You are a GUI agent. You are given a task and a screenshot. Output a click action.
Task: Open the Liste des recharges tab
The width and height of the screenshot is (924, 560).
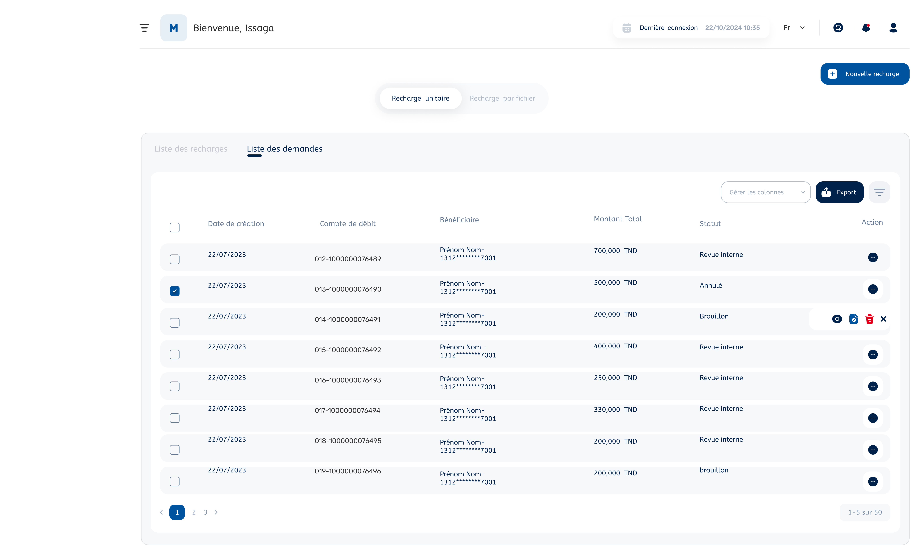click(x=191, y=149)
